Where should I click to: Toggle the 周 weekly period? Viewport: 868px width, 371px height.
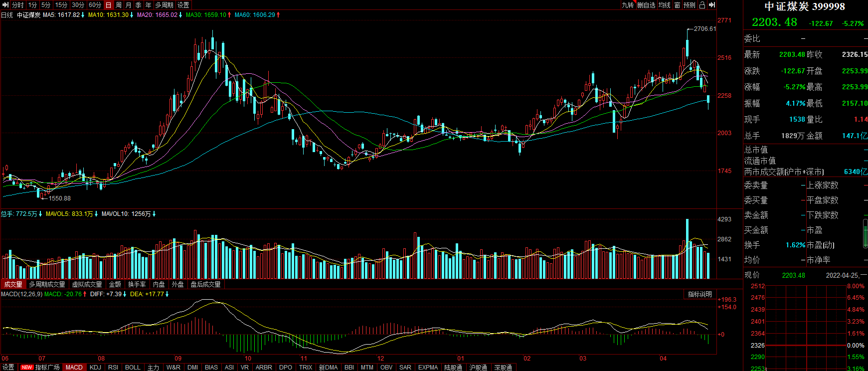click(x=119, y=5)
